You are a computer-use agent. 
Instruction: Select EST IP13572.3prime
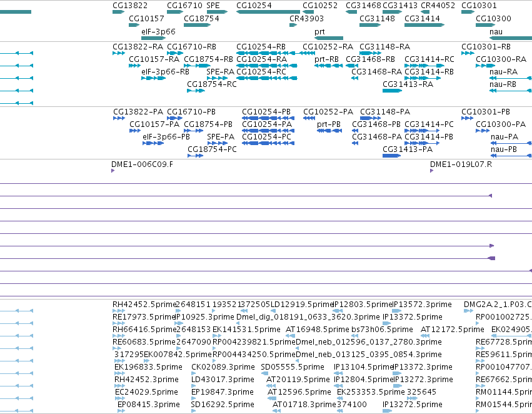coord(396,310)
